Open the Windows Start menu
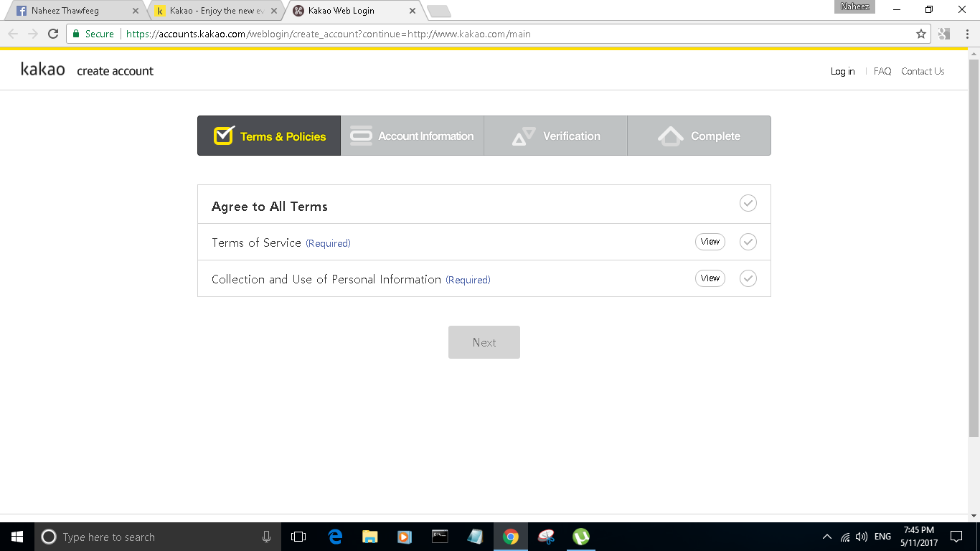The width and height of the screenshot is (980, 551). click(x=17, y=537)
